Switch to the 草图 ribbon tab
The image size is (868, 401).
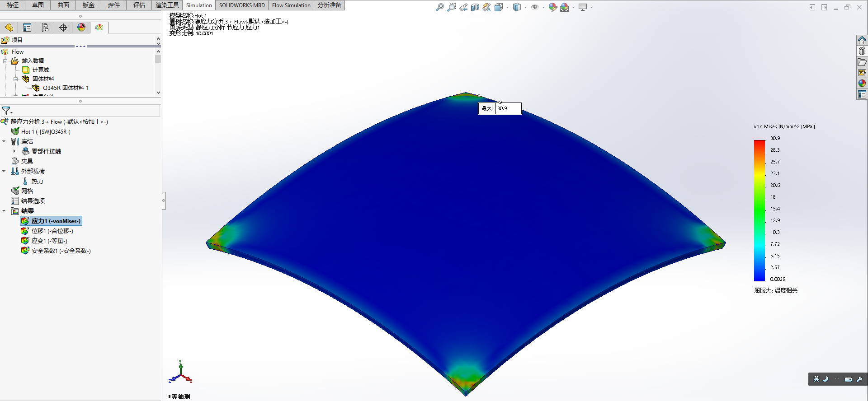pos(38,5)
